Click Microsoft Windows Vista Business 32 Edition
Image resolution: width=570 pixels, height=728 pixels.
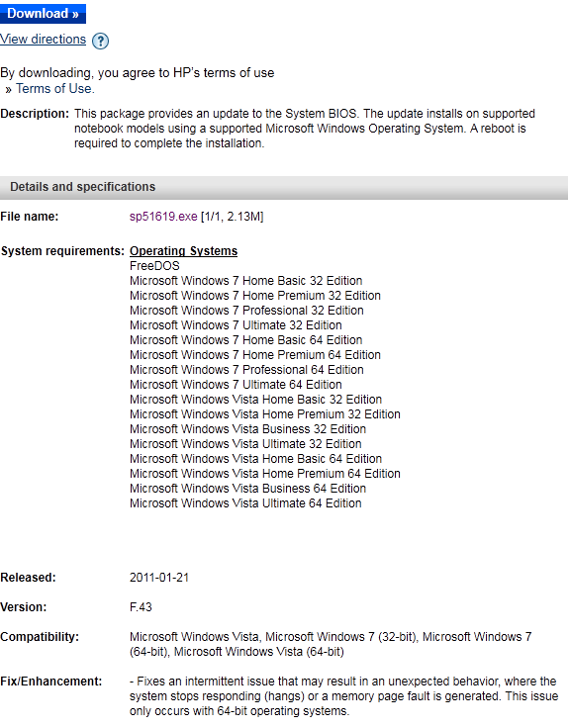247,429
